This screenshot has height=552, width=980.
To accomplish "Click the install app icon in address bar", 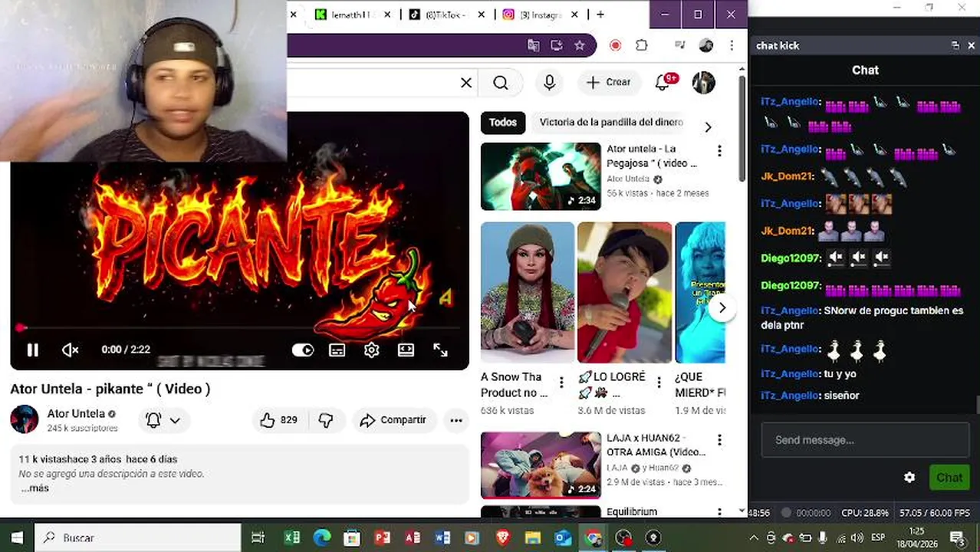I will 557,46.
